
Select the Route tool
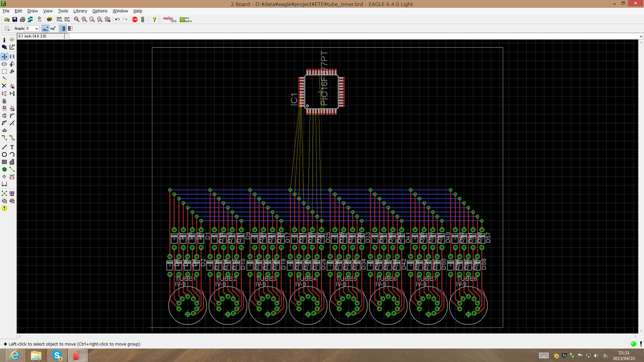click(x=5, y=138)
